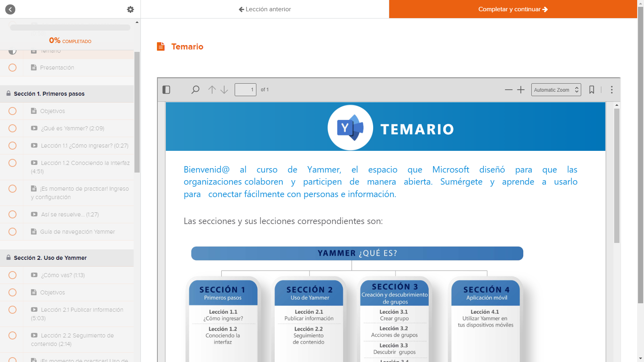Open ¿Qué es Yammer? (2:09) lesson
Screen dimensions: 644x362
click(67, 128)
